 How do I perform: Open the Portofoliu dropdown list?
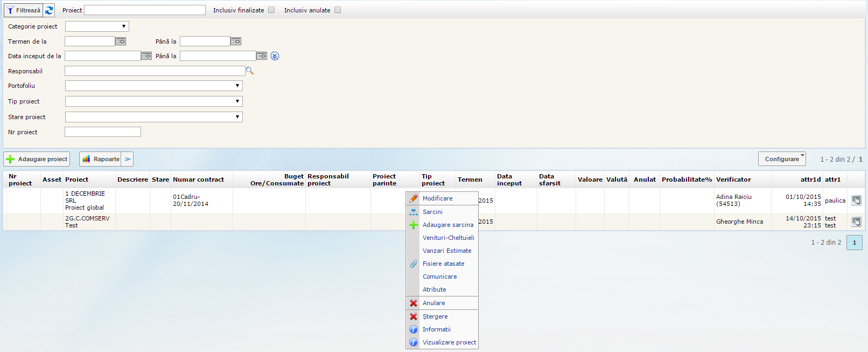tap(153, 86)
